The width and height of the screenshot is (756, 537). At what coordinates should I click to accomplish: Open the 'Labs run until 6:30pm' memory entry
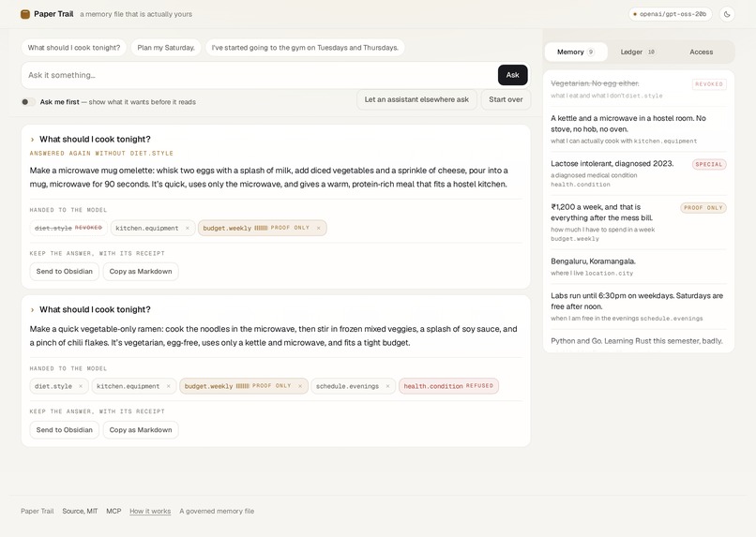639,306
